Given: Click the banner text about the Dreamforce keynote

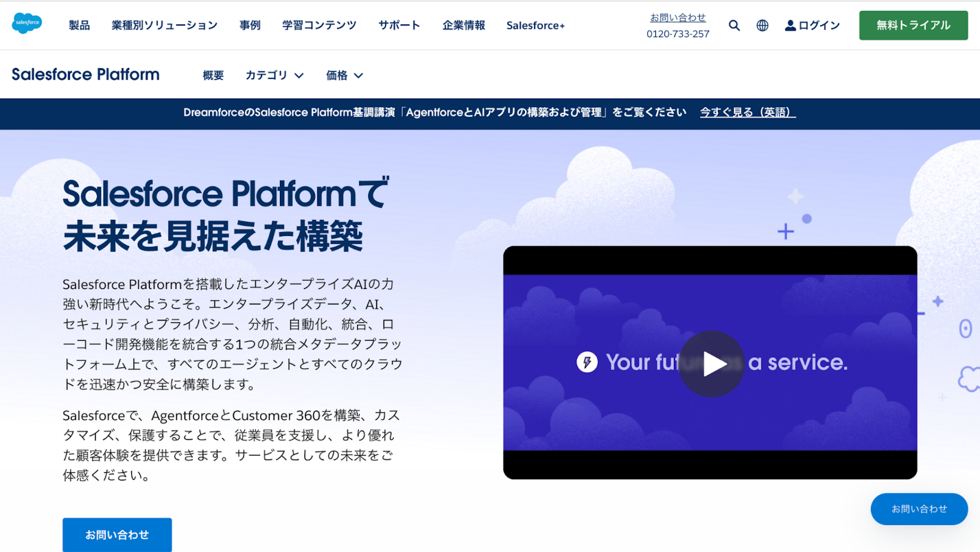Looking at the screenshot, I should tap(435, 112).
